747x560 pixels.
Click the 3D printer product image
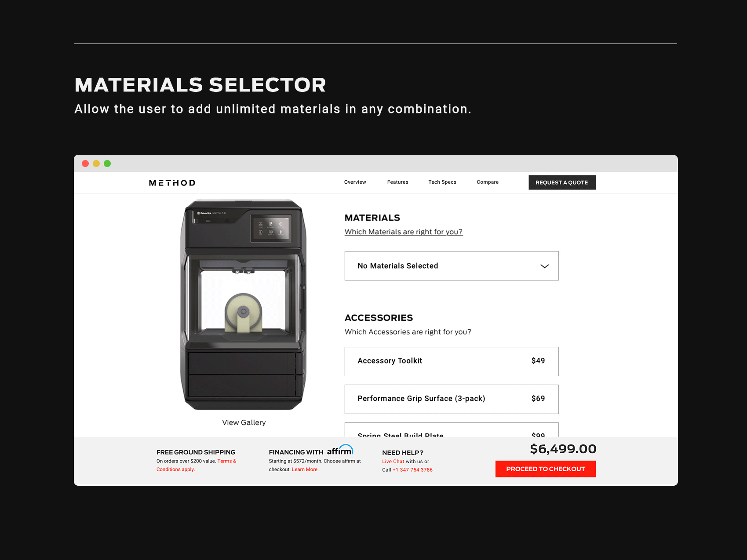point(243,305)
